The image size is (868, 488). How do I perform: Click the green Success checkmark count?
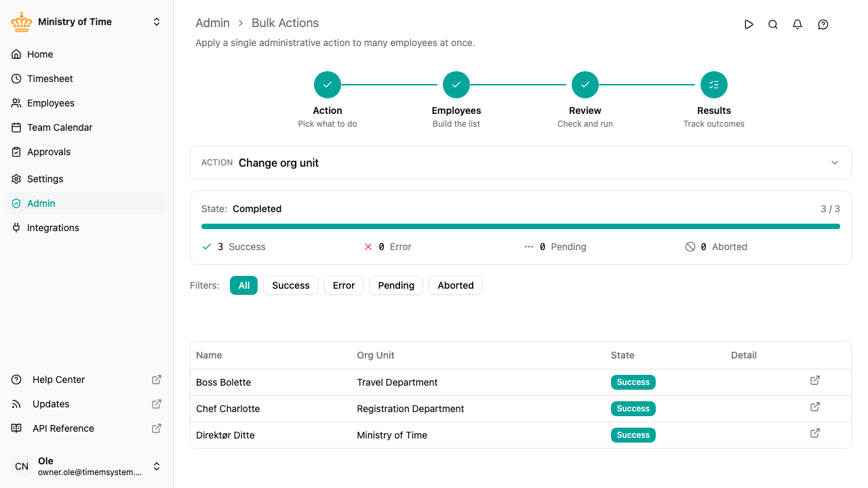[234, 247]
